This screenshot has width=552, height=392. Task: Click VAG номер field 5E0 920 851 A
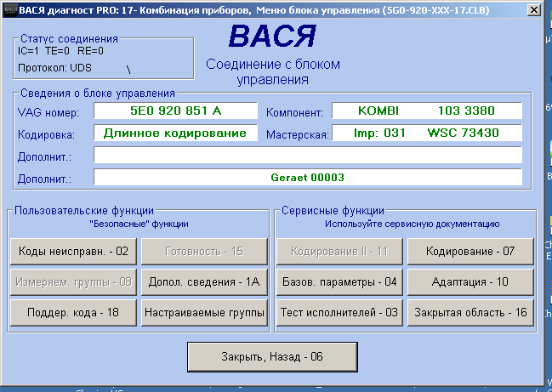coord(176,111)
